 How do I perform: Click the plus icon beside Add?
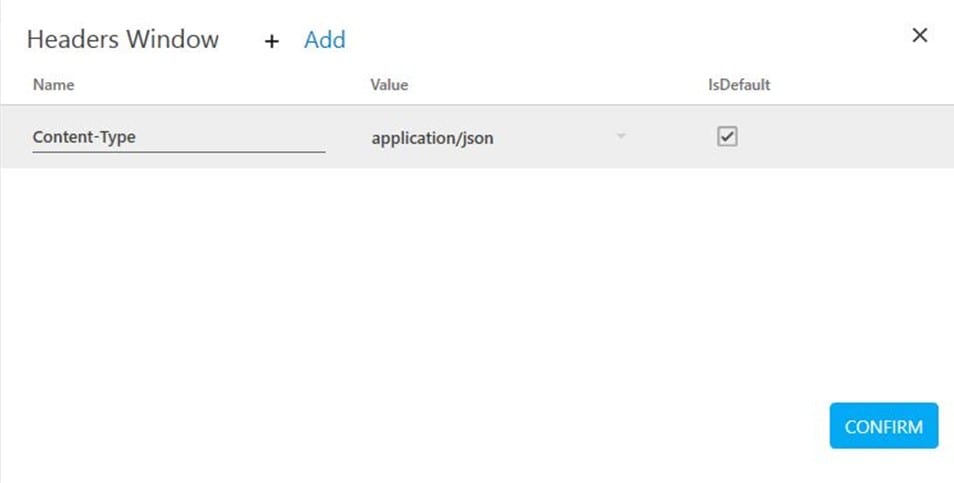(271, 41)
